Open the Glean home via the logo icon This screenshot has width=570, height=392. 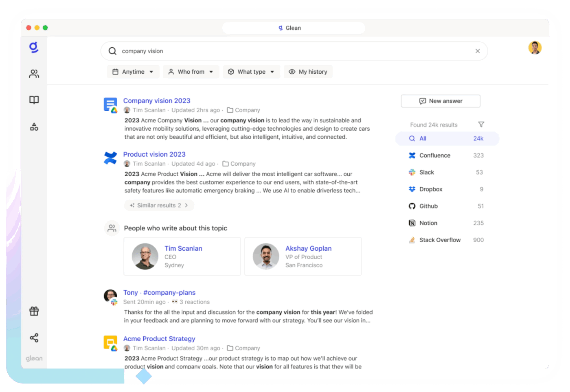(x=34, y=47)
